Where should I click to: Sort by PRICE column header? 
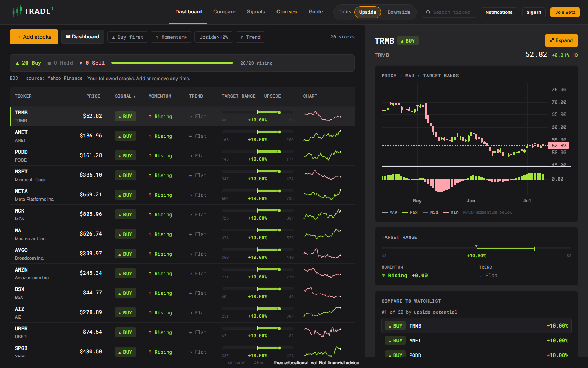click(93, 96)
